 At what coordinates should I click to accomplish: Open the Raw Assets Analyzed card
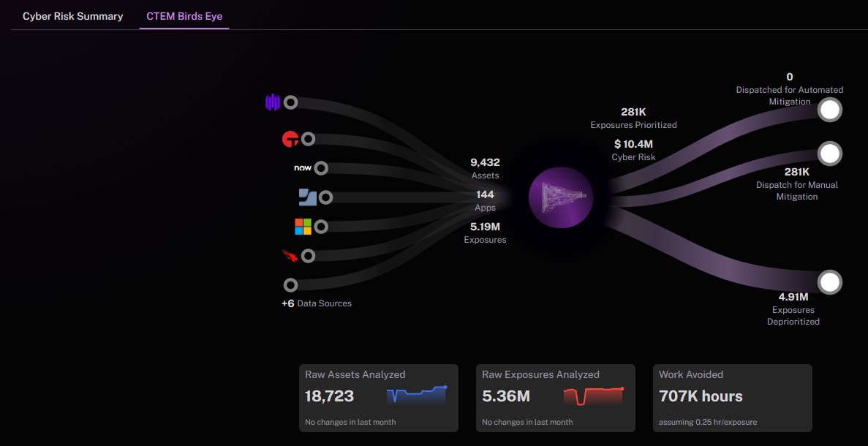(379, 398)
